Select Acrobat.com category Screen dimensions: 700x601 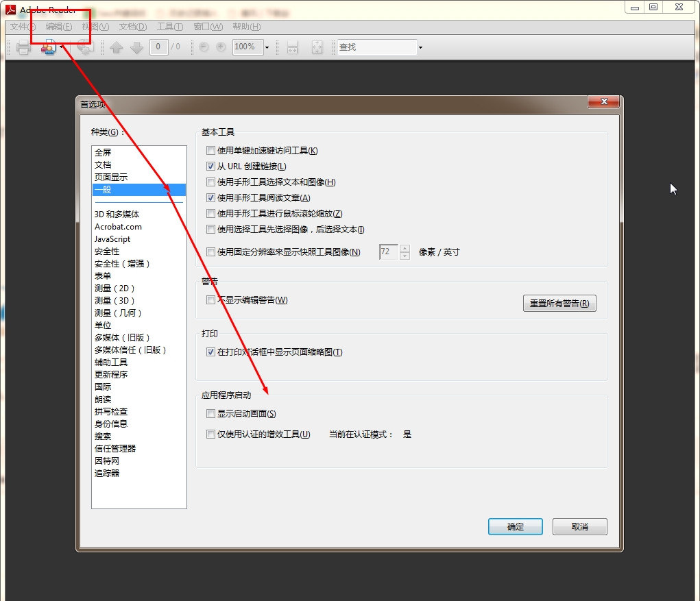pyautogui.click(x=139, y=227)
